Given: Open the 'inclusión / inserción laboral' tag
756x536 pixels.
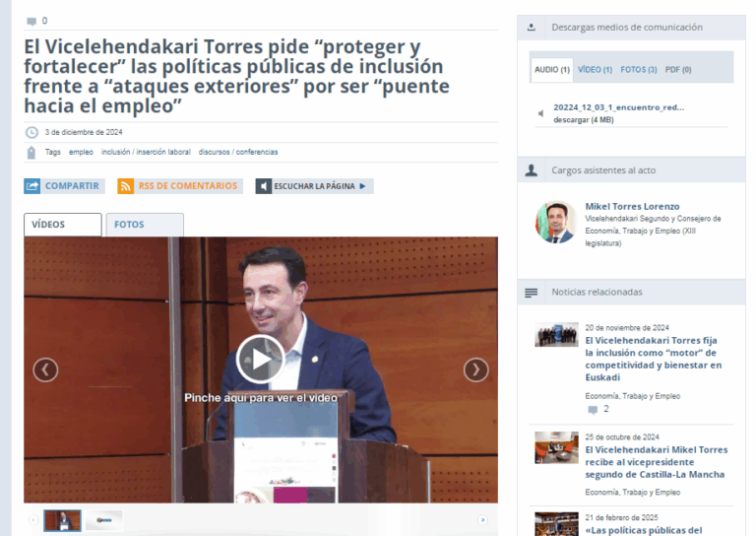Looking at the screenshot, I should click(x=146, y=153).
